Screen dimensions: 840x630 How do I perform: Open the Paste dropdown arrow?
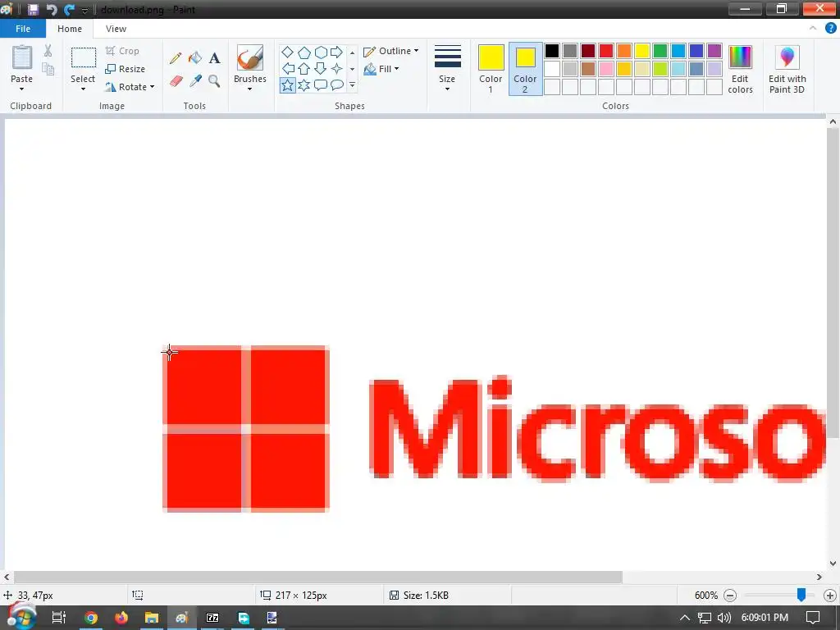tap(22, 89)
